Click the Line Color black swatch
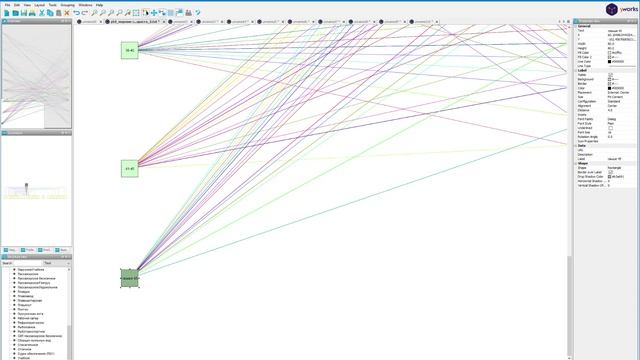This screenshot has height=360, width=640. [609, 62]
